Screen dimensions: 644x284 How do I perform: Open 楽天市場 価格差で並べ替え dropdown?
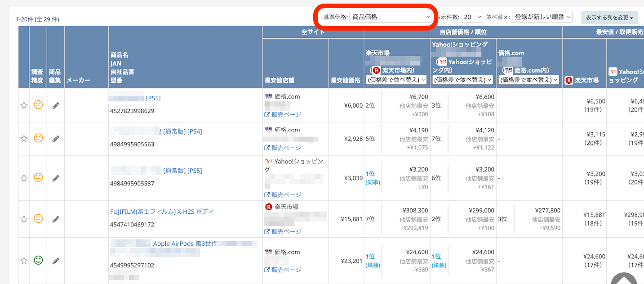point(396,80)
